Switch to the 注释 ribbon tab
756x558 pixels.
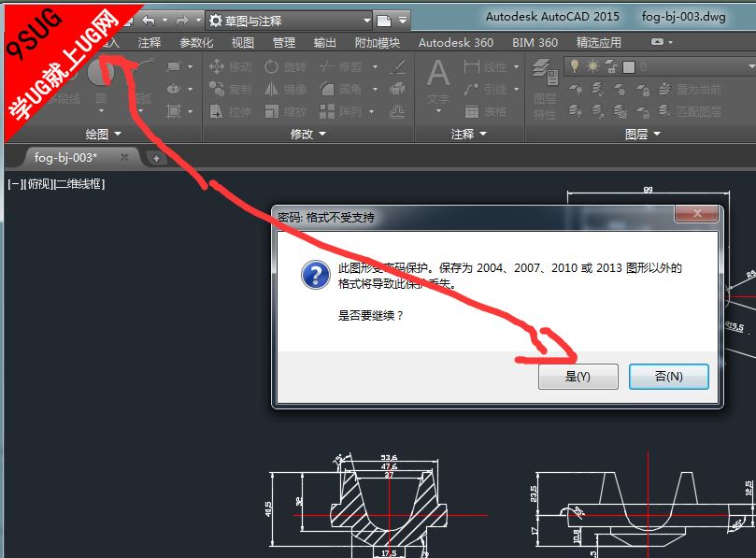click(150, 43)
